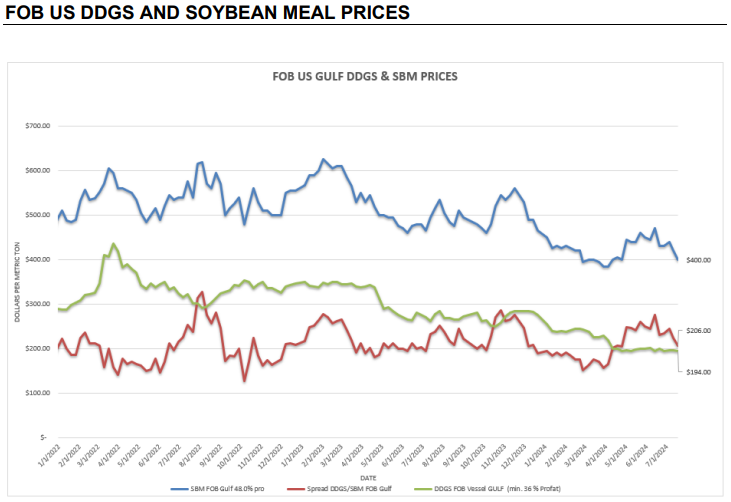The width and height of the screenshot is (731, 502).
Task: Click the 1/1/2022 x-axis date label
Action: (x=49, y=456)
